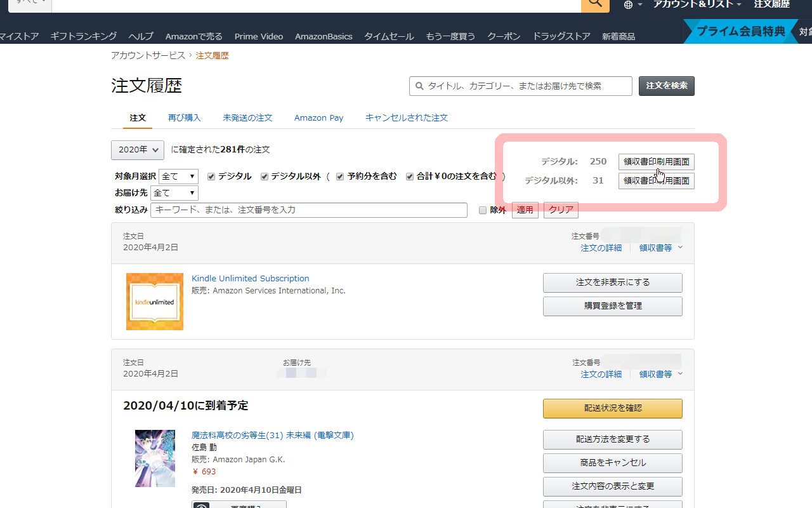Click 注文を検索 button
The width and height of the screenshot is (812, 508).
click(667, 86)
